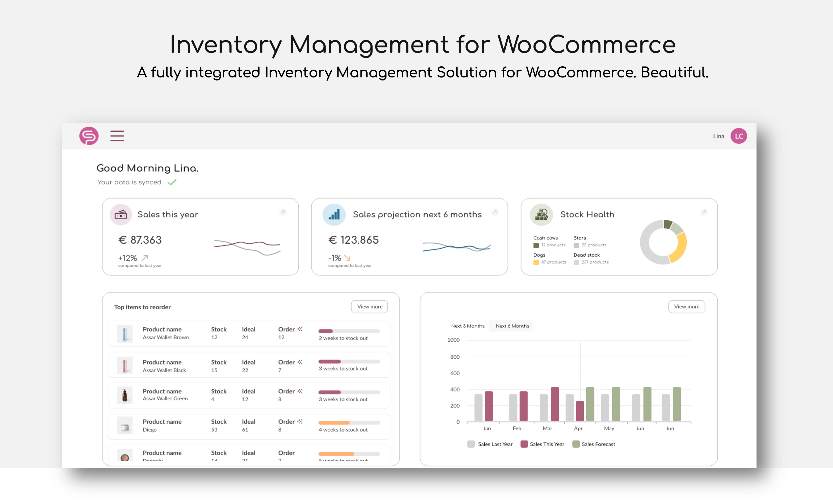The width and height of the screenshot is (833, 504).
Task: Click the Sales this year money icon
Action: pyautogui.click(x=121, y=214)
